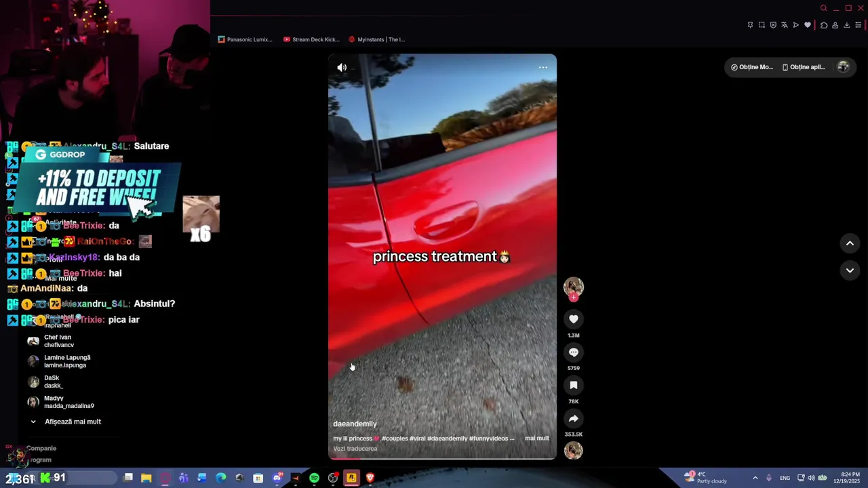Click 'Vezi traducerea' translation link
Image resolution: width=868 pixels, height=488 pixels.
[x=355, y=449]
